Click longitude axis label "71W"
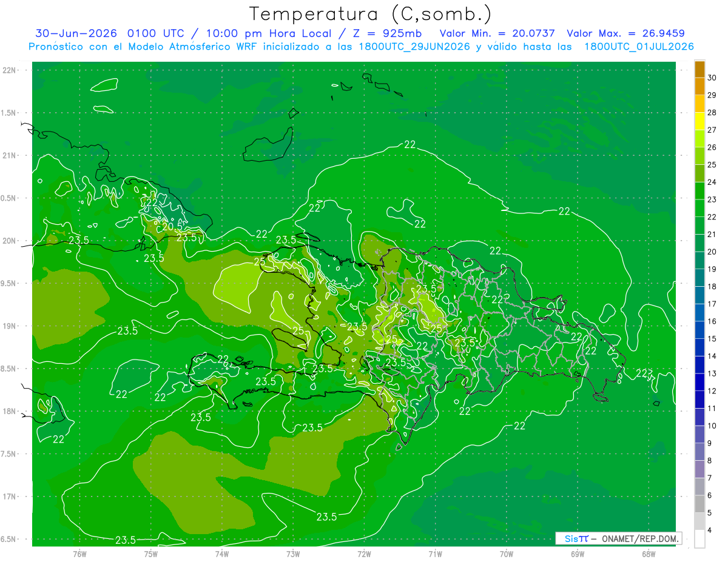 click(435, 554)
